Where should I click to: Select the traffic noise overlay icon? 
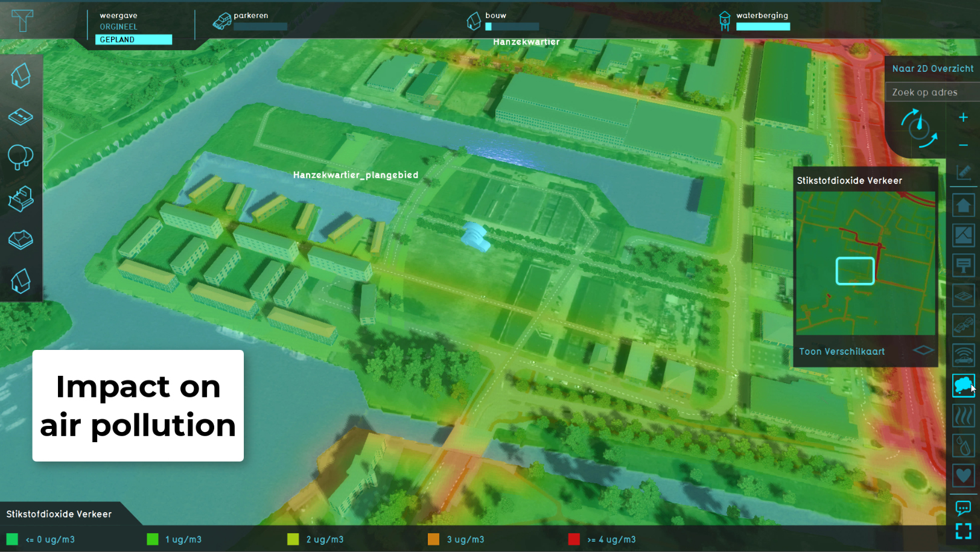tap(964, 355)
